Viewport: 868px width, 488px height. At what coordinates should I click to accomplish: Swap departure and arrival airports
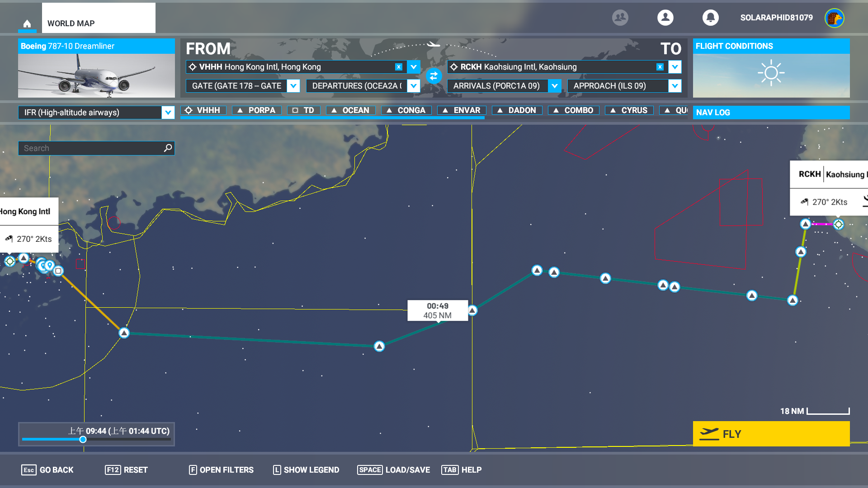pyautogui.click(x=434, y=76)
